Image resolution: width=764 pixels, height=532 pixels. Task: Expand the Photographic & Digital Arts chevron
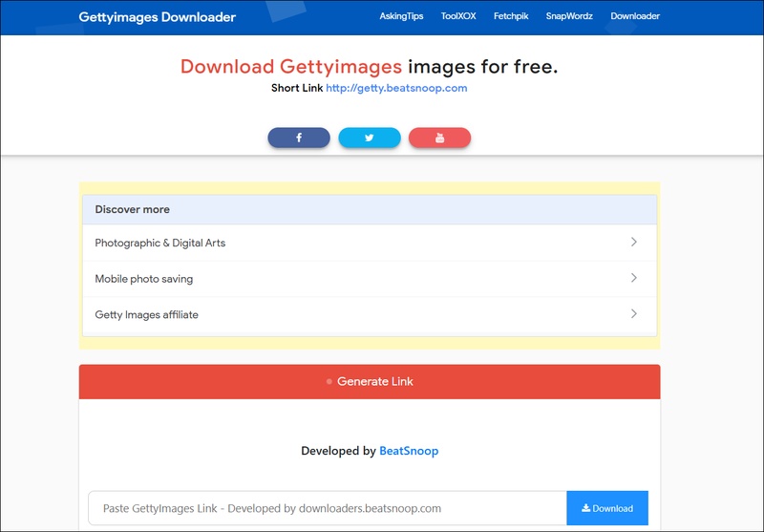click(633, 243)
